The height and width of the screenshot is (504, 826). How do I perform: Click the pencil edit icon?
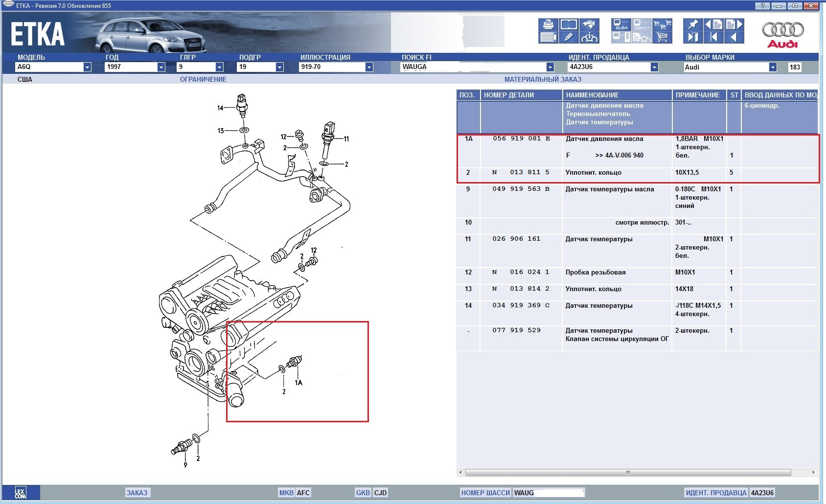569,37
